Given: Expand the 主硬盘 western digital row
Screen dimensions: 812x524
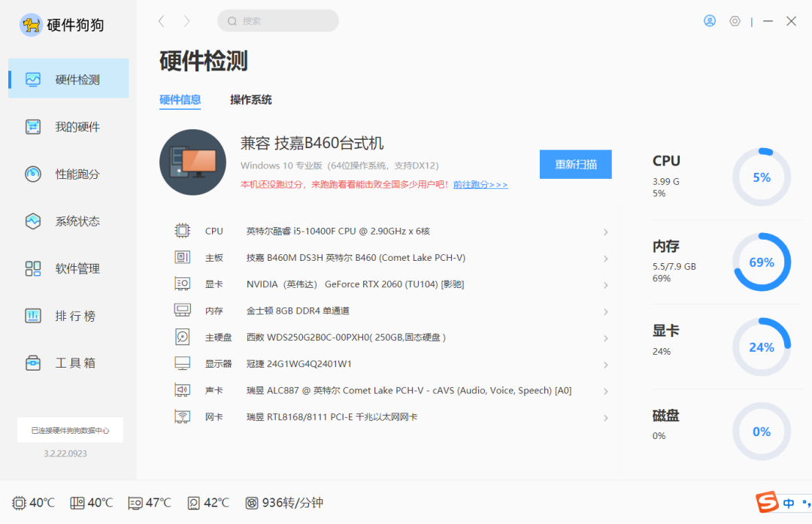Looking at the screenshot, I should coord(606,338).
